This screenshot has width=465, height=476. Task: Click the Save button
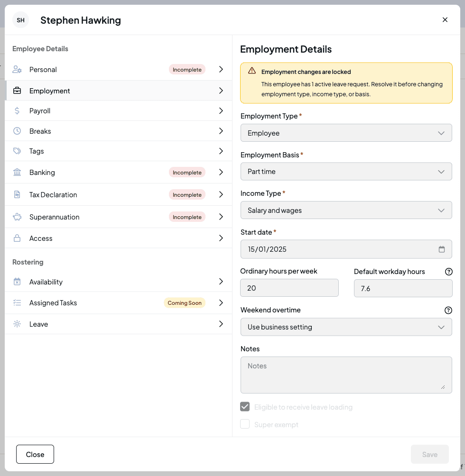[x=430, y=454]
